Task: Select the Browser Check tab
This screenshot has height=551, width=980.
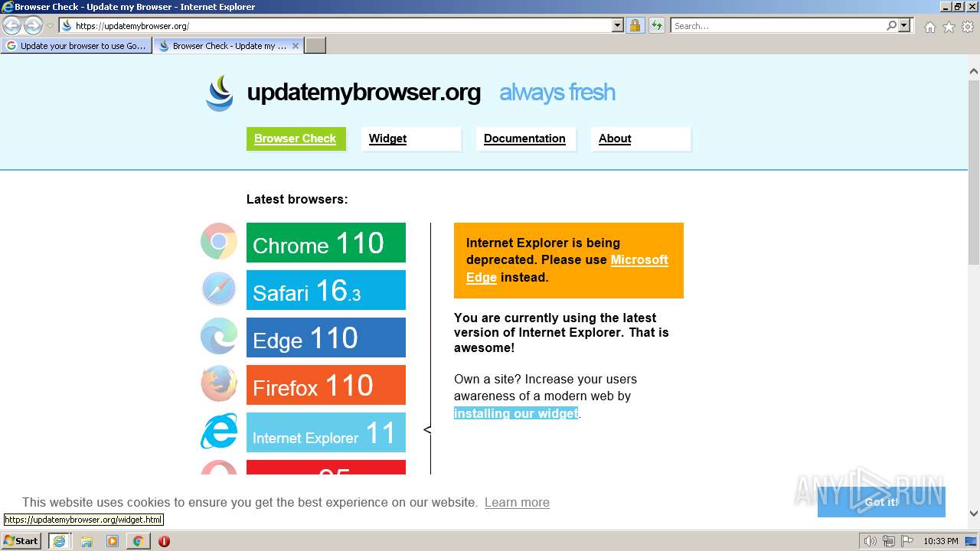Action: [228, 46]
